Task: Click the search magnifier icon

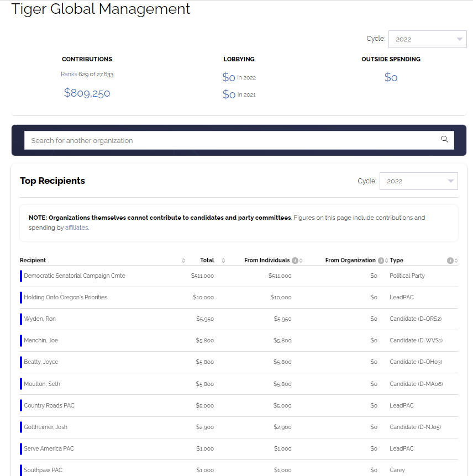Action: pos(444,140)
